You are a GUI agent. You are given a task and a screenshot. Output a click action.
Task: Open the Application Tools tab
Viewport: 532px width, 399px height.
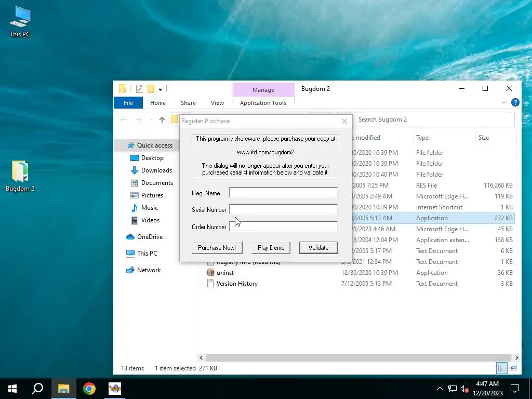[x=263, y=103]
